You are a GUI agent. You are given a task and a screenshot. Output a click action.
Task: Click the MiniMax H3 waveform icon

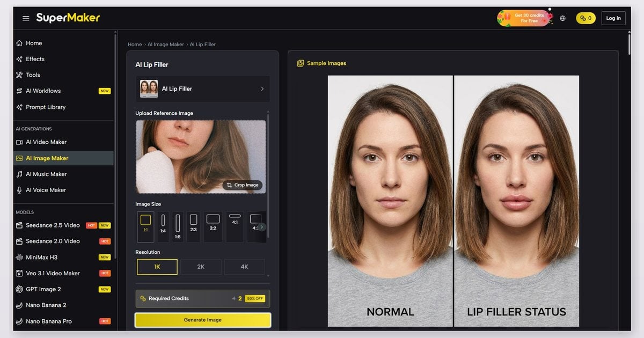tap(19, 258)
